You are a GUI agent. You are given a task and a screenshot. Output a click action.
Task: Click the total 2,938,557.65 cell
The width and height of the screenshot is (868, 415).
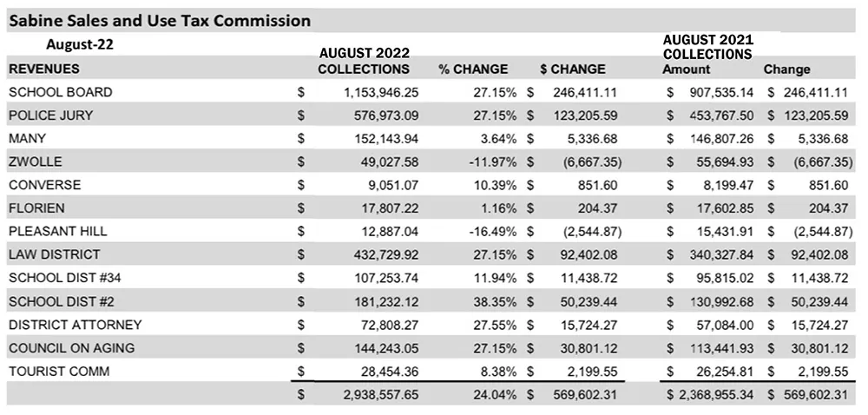[x=381, y=395]
